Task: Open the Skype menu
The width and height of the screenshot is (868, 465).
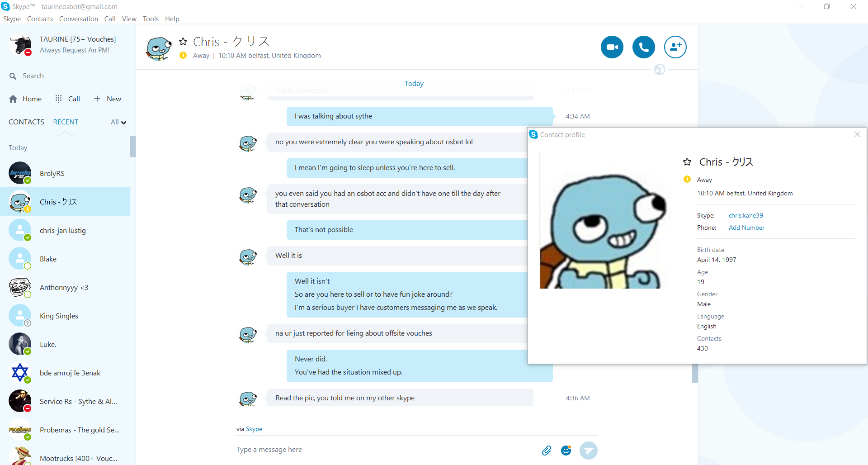Action: click(x=12, y=19)
